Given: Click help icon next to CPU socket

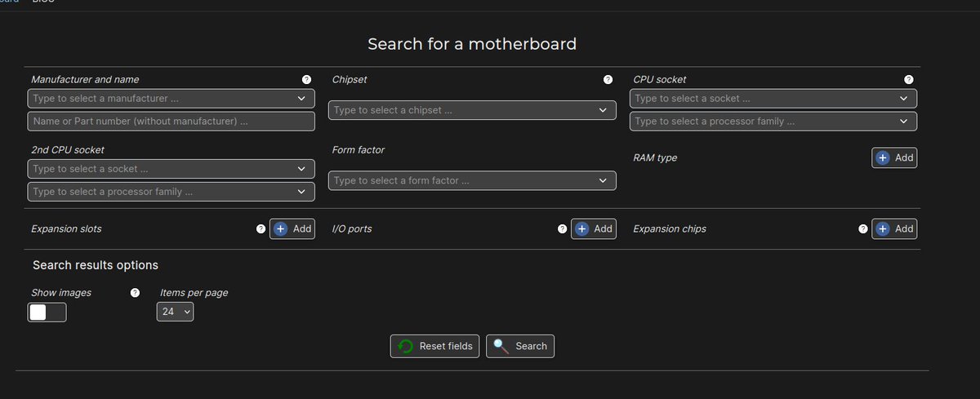Looking at the screenshot, I should click(x=909, y=80).
